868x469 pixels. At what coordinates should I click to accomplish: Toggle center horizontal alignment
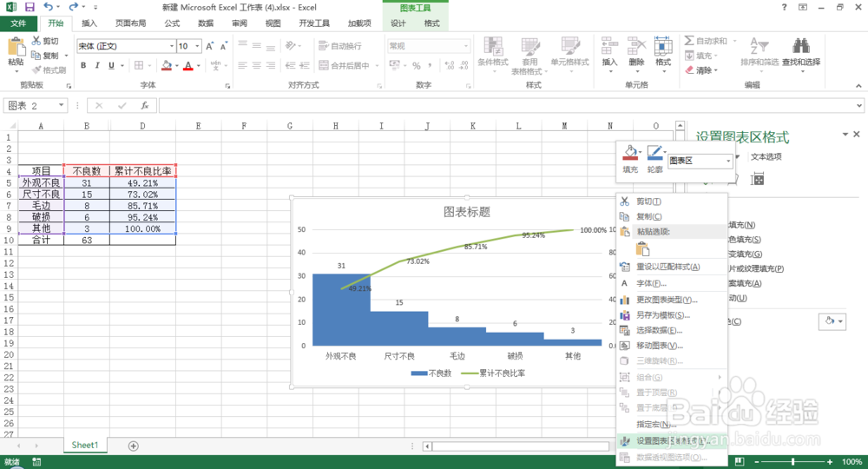coord(256,65)
